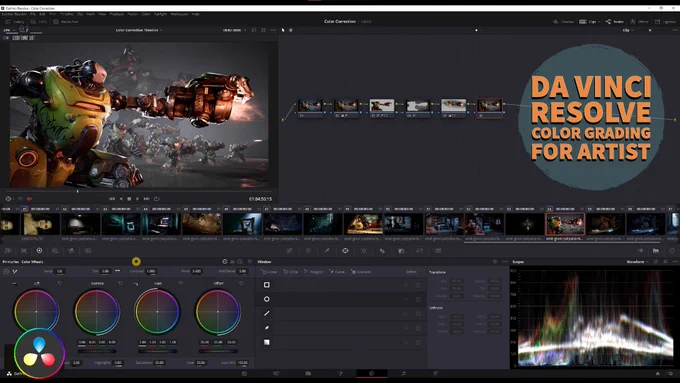Open the Workspace menu
This screenshot has height=383, width=680.
click(x=179, y=14)
